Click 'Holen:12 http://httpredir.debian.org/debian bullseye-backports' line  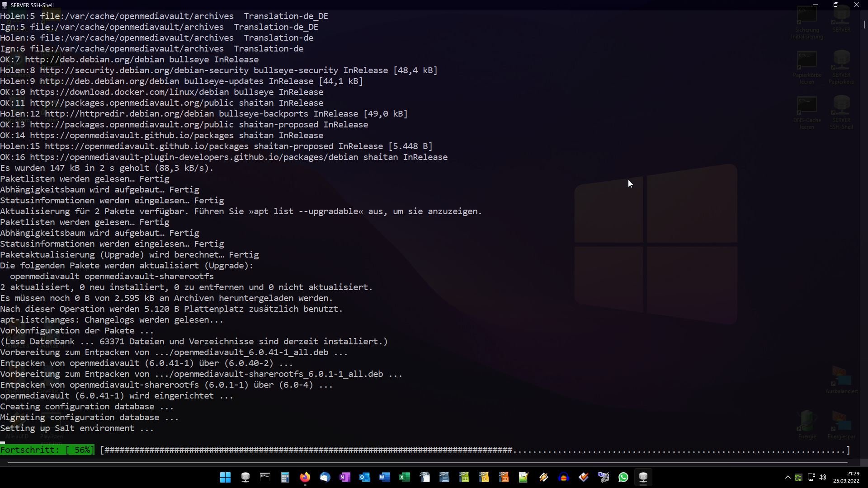click(x=204, y=114)
